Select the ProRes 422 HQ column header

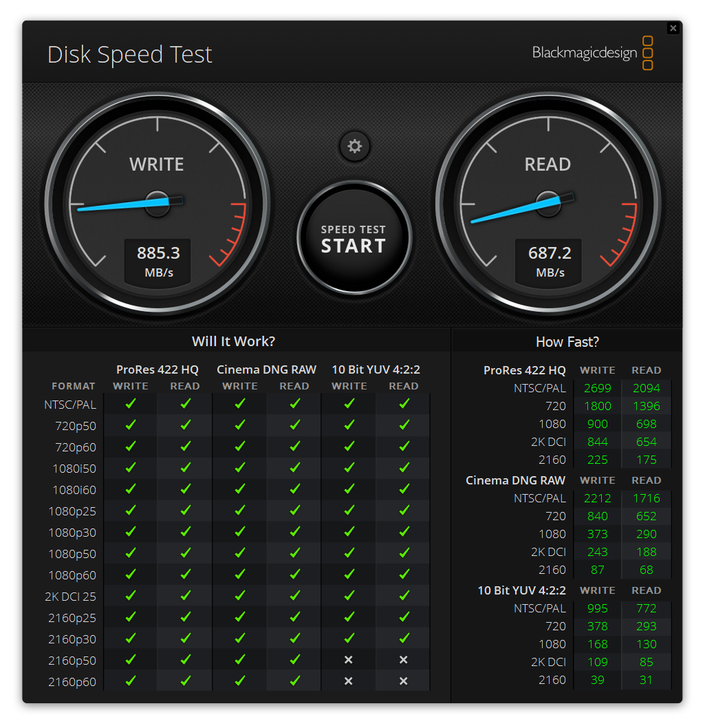(x=157, y=370)
